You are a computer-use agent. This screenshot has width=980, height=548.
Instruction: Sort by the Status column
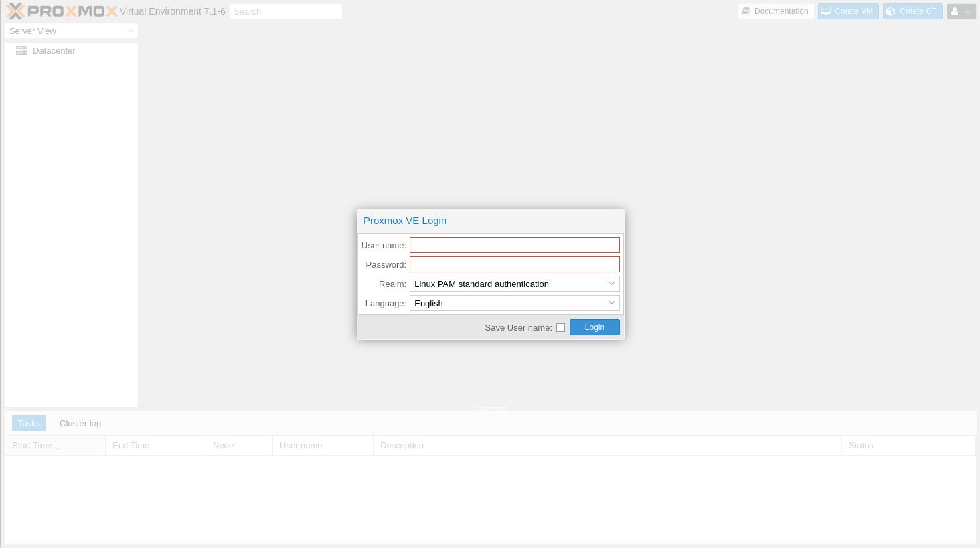(x=908, y=446)
